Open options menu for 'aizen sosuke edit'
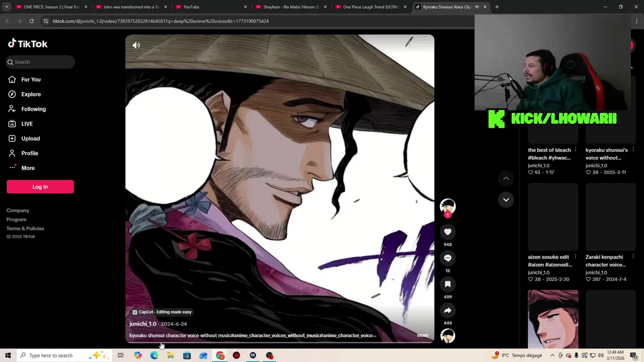 click(576, 257)
